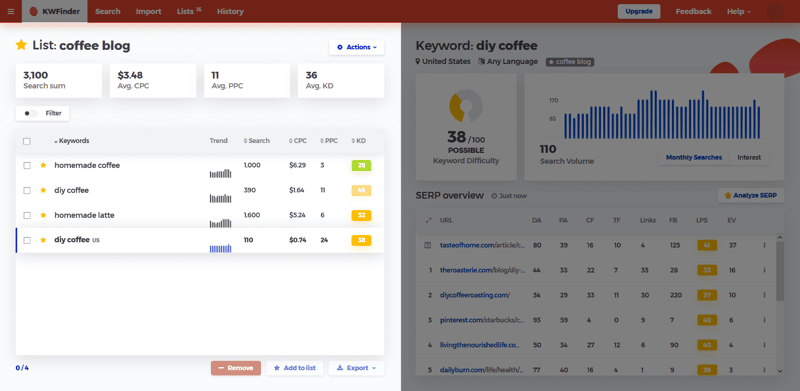Click the expand arrows icon in SERP table header

coord(429,221)
